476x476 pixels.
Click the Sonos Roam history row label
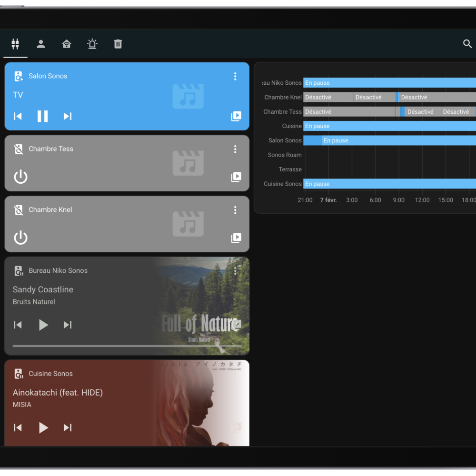(285, 155)
